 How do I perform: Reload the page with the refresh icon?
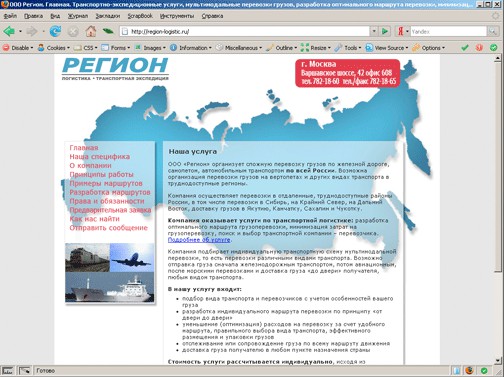click(x=55, y=32)
